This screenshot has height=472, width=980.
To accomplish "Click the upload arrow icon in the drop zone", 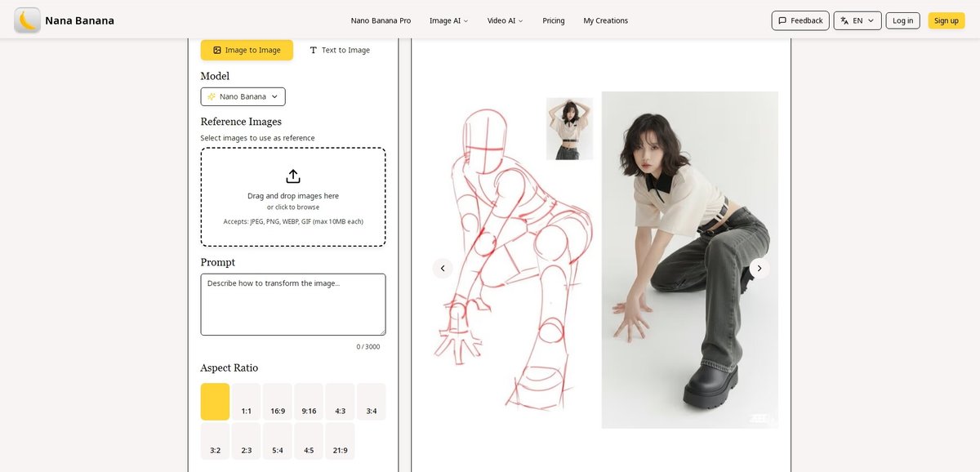I will 293,176.
